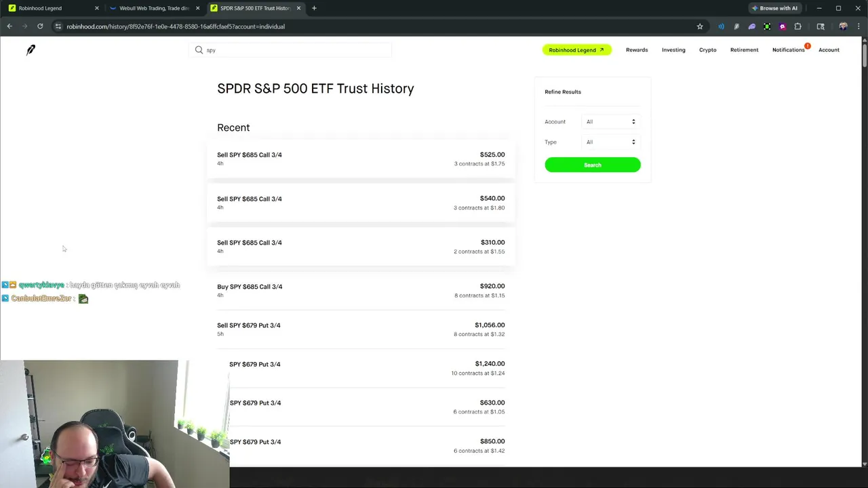Open the $540.00 Sell SPY $685 Call order
The height and width of the screenshot is (488, 868).
pyautogui.click(x=361, y=203)
